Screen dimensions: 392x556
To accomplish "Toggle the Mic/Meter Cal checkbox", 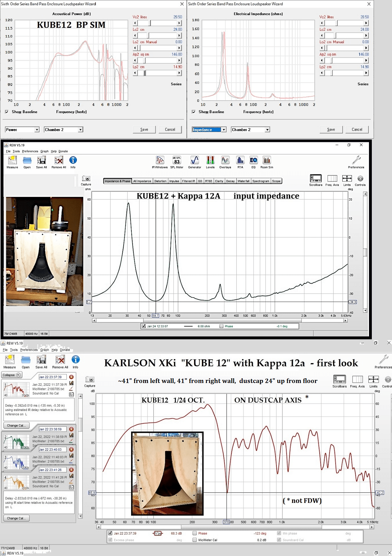I will coord(195,540).
